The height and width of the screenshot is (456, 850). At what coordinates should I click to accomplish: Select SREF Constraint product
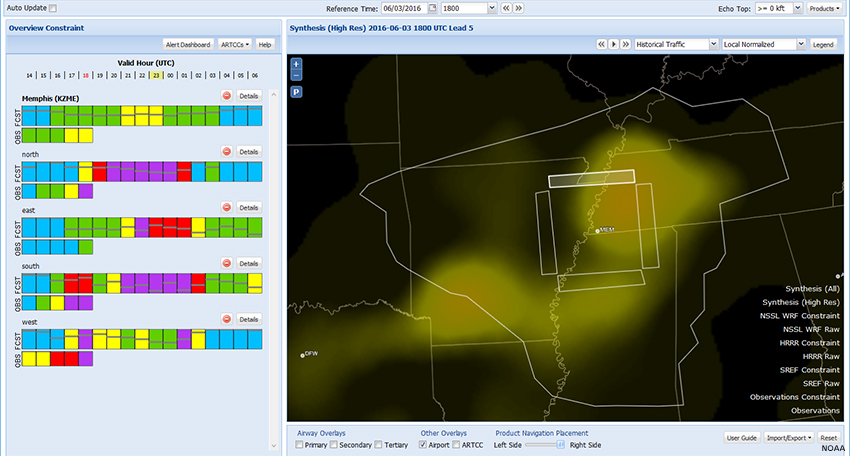click(809, 370)
